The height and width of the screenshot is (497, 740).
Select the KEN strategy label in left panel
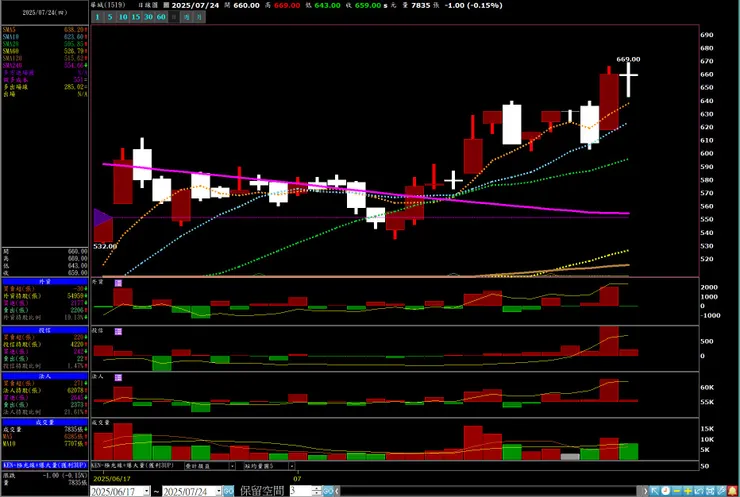pyautogui.click(x=45, y=465)
